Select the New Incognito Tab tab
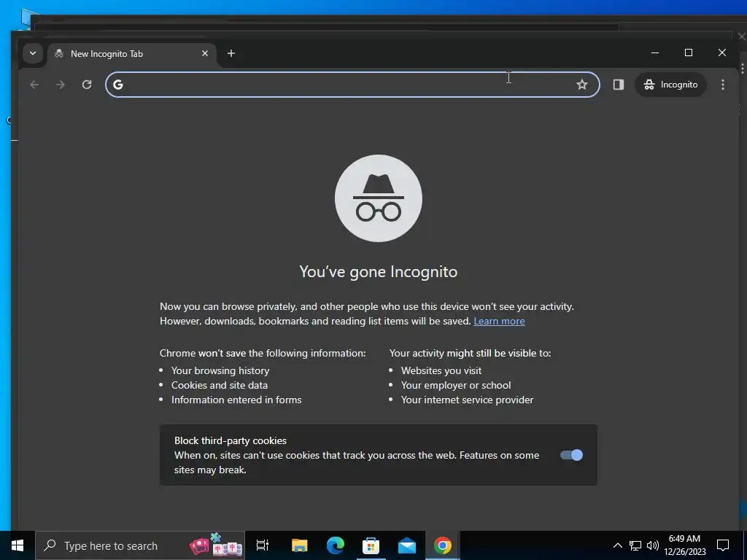Image resolution: width=747 pixels, height=560 pixels. click(x=131, y=54)
